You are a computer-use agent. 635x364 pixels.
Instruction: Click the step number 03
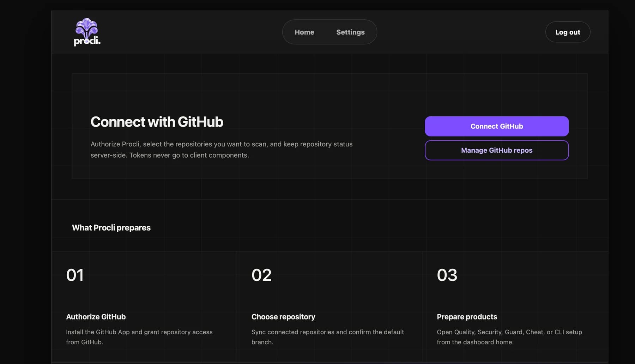[447, 275]
